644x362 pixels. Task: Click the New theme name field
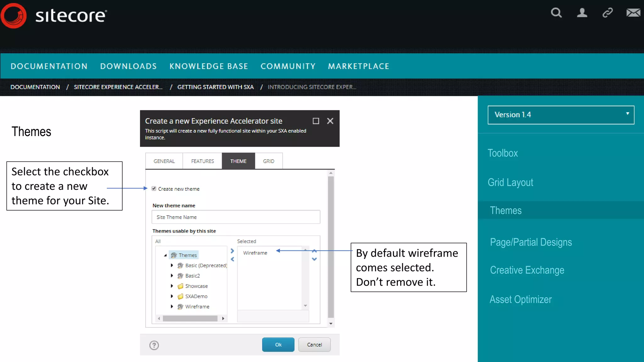(x=236, y=217)
